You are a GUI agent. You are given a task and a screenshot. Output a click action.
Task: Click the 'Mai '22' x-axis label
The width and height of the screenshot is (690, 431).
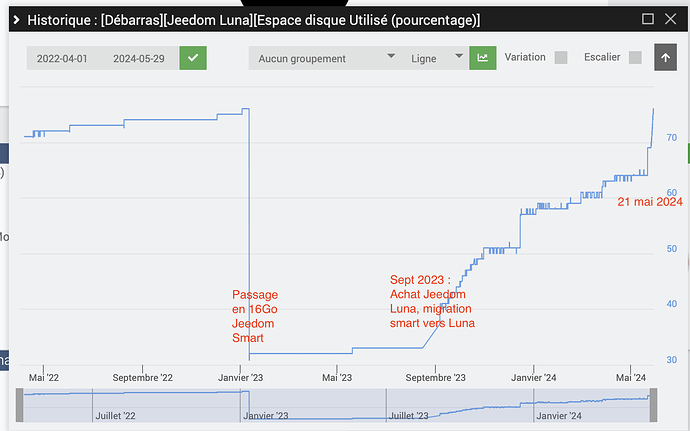click(44, 378)
